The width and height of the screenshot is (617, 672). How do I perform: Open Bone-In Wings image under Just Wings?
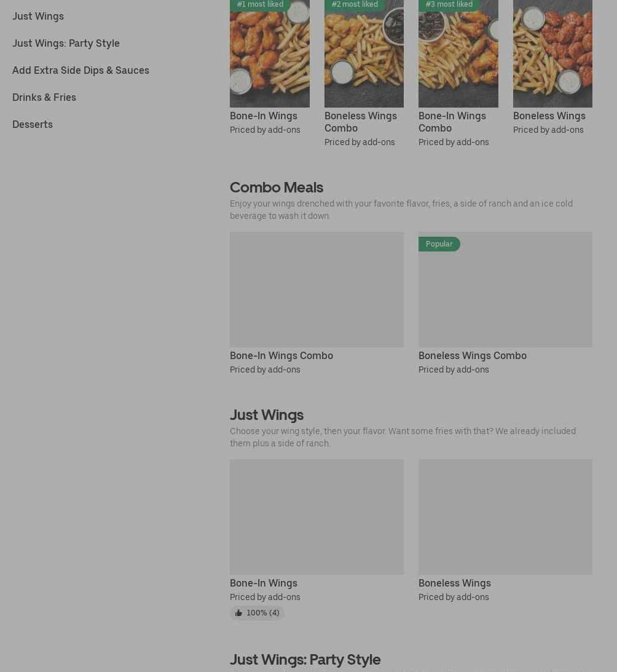tap(316, 517)
